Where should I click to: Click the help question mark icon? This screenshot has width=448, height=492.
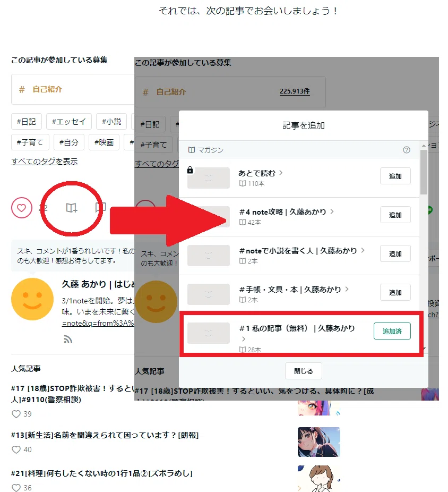coord(406,150)
